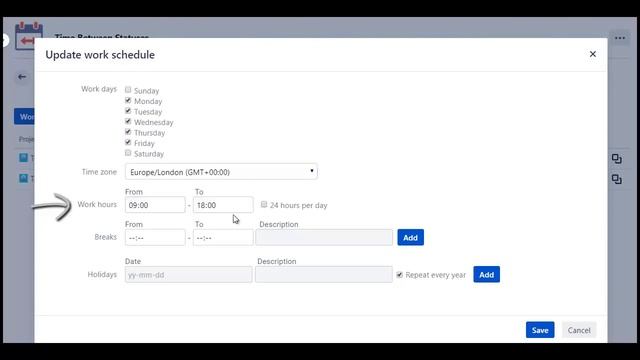Add the break entry
640x360 pixels.
(x=411, y=238)
